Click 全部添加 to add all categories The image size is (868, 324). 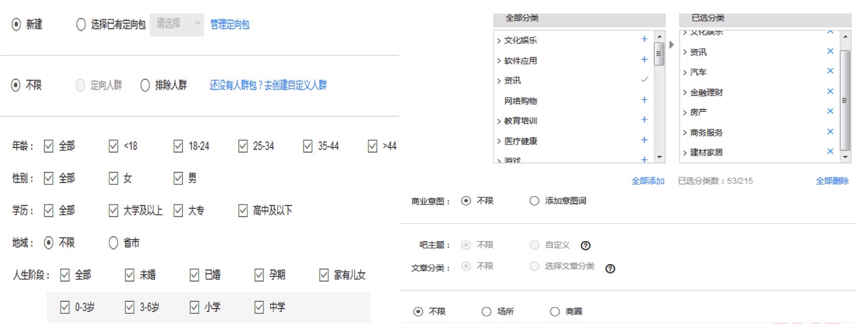pos(648,181)
